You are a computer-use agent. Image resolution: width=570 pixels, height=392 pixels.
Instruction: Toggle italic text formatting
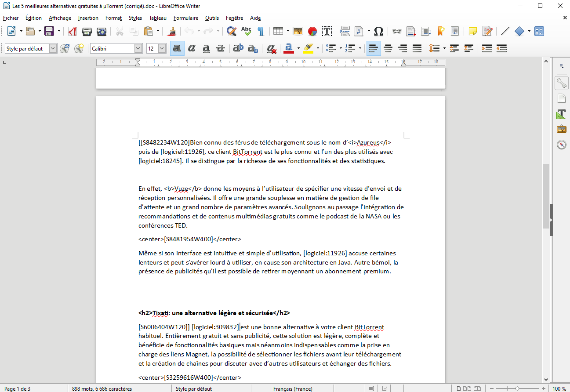(x=192, y=48)
